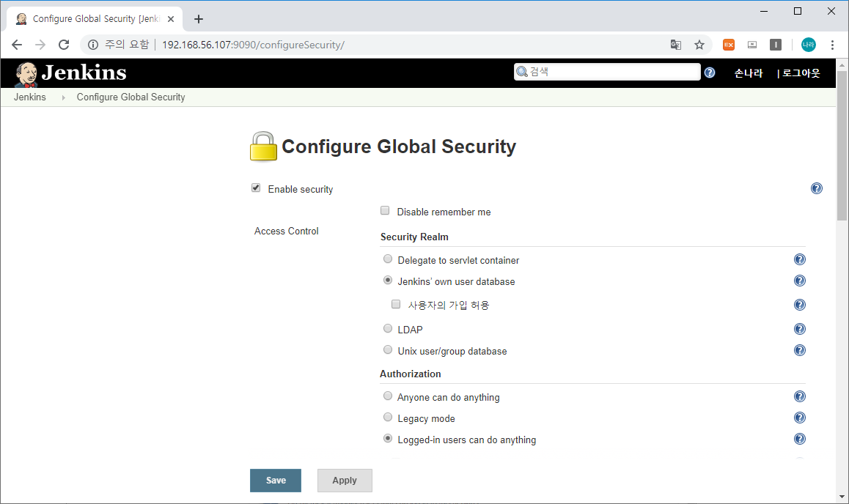Show help for Anyone can do anything
This screenshot has width=849, height=504.
tap(800, 396)
